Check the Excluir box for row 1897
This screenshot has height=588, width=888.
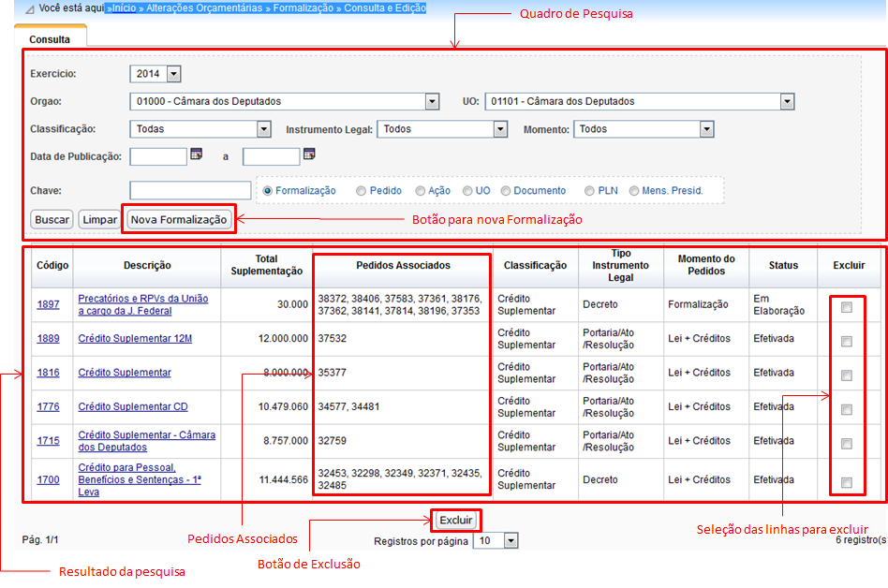847,307
